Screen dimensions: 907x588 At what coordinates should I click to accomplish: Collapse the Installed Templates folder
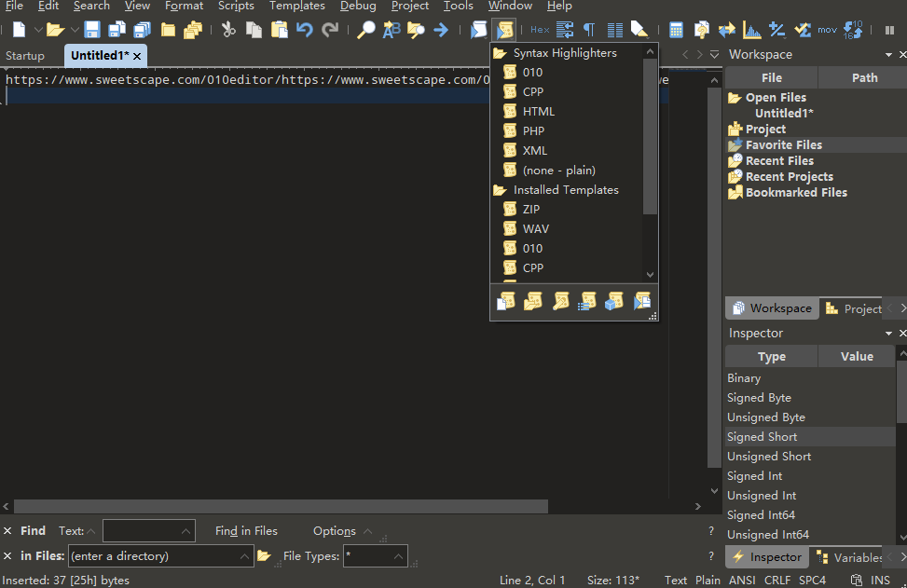coord(500,190)
